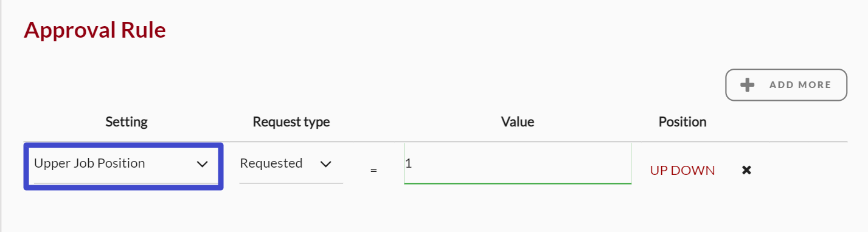Image resolution: width=868 pixels, height=232 pixels.
Task: Select the Position column header
Action: click(682, 122)
